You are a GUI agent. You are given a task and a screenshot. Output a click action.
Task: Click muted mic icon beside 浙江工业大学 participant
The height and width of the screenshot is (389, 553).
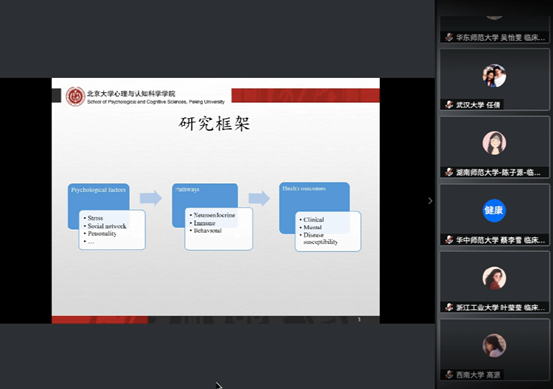[x=449, y=307]
